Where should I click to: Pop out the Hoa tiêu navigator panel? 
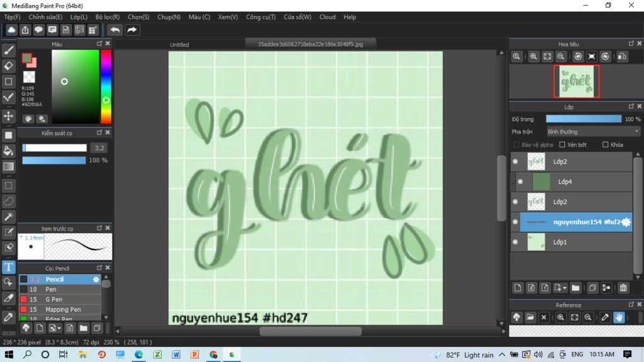(631, 43)
